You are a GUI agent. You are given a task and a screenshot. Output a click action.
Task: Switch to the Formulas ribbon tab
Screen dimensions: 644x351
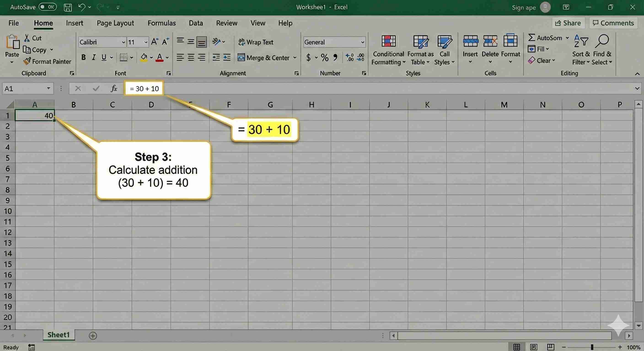[x=161, y=23]
